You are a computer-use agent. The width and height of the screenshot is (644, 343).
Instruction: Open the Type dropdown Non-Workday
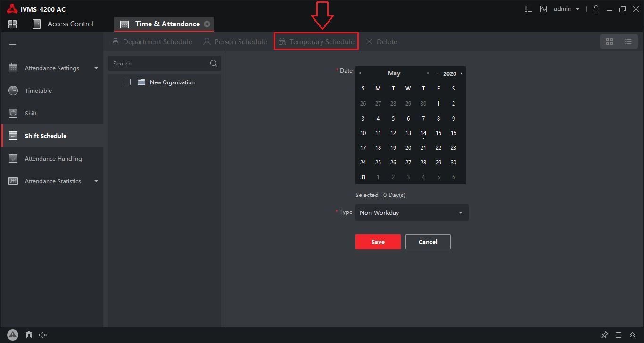[x=412, y=213]
